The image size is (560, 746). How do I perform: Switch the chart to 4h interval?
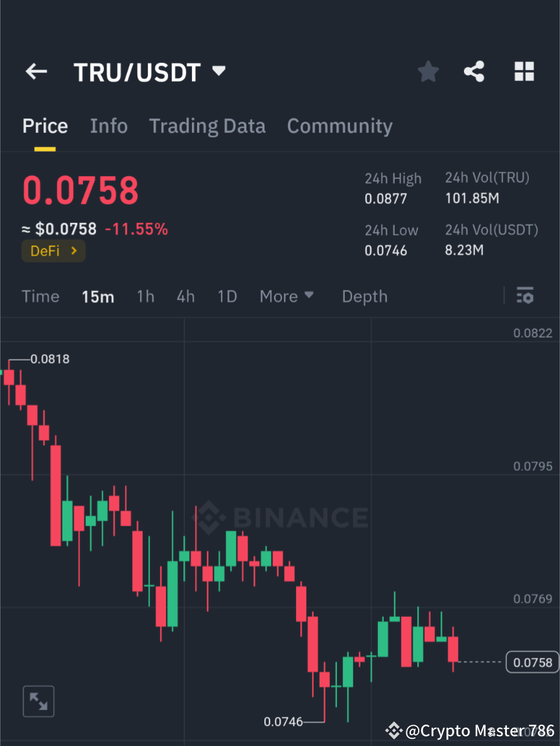pos(185,296)
